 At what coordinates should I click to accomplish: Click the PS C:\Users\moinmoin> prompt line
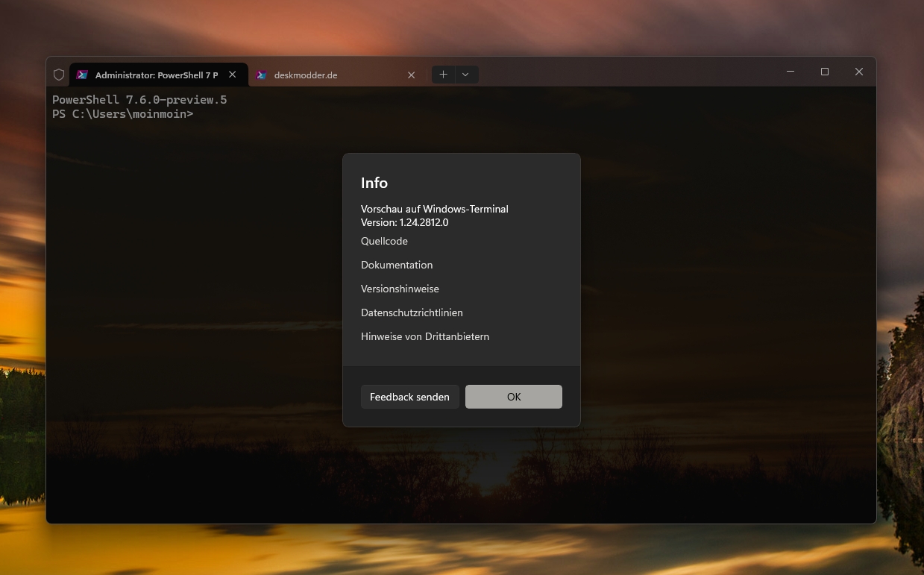[x=123, y=114]
